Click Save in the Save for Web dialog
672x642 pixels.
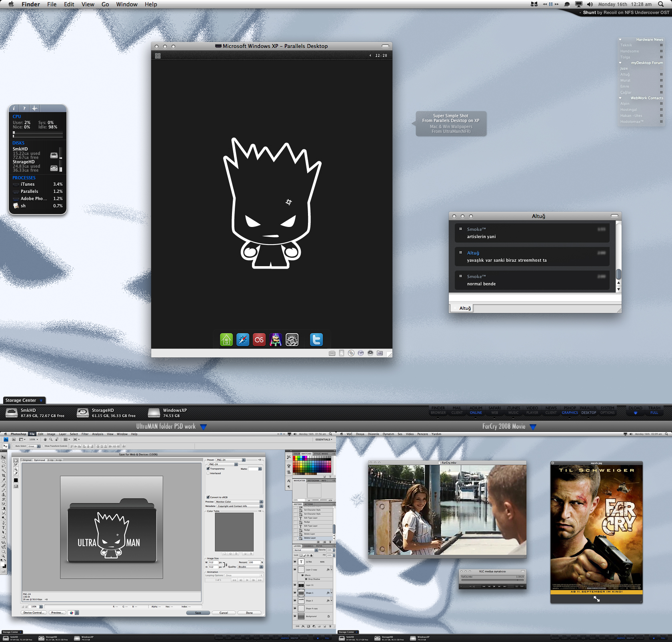(x=198, y=613)
